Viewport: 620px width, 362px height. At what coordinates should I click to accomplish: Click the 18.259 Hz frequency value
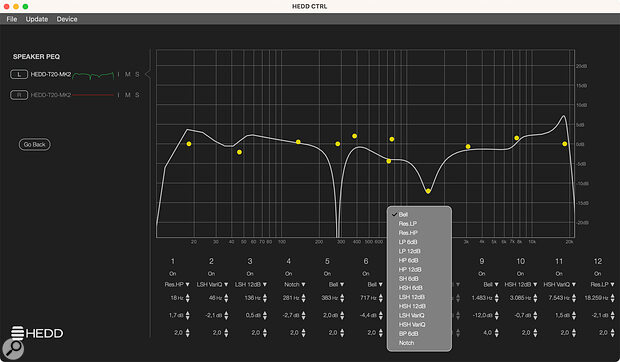pos(597,298)
